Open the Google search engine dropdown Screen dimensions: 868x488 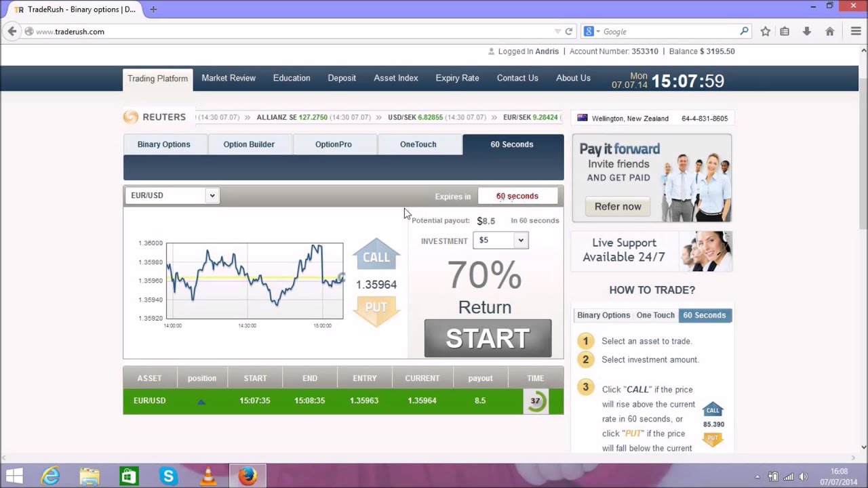592,31
